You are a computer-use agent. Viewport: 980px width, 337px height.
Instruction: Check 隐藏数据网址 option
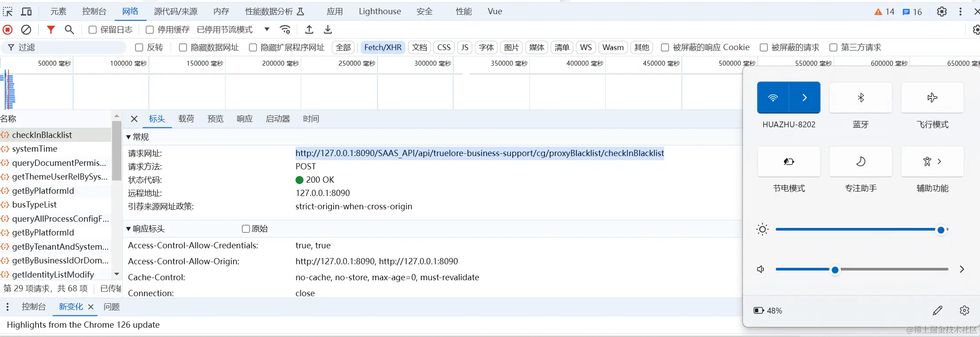(x=183, y=47)
